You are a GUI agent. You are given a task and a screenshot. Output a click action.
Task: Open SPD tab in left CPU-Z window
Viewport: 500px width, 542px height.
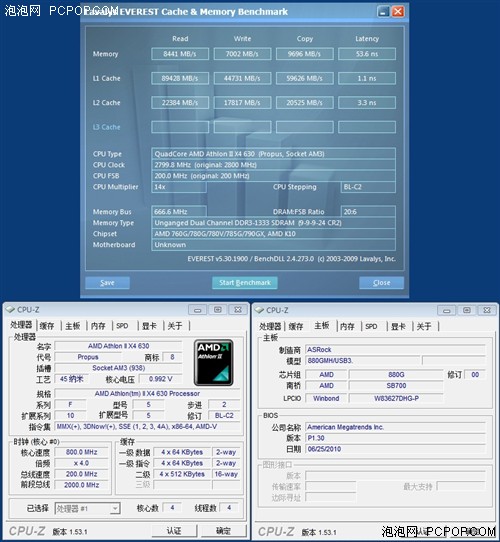click(122, 326)
